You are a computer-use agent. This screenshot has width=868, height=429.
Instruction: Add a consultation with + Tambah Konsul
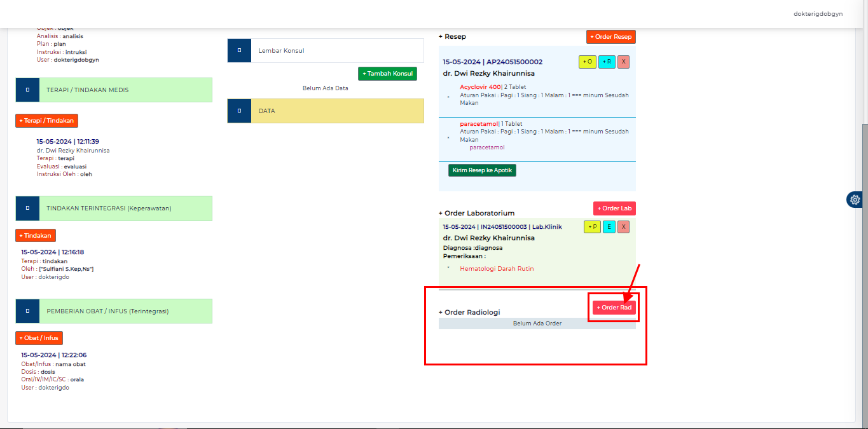387,74
